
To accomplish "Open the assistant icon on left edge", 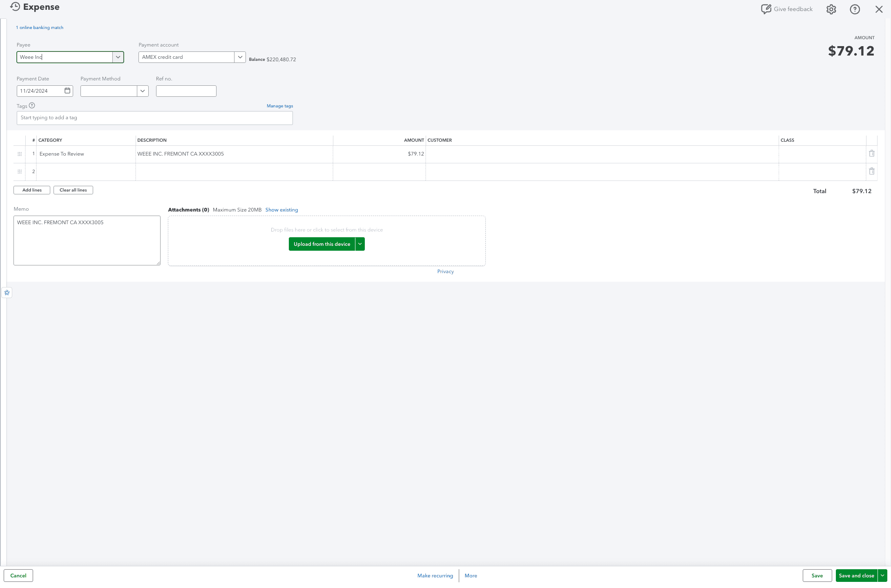I will pyautogui.click(x=7, y=292).
